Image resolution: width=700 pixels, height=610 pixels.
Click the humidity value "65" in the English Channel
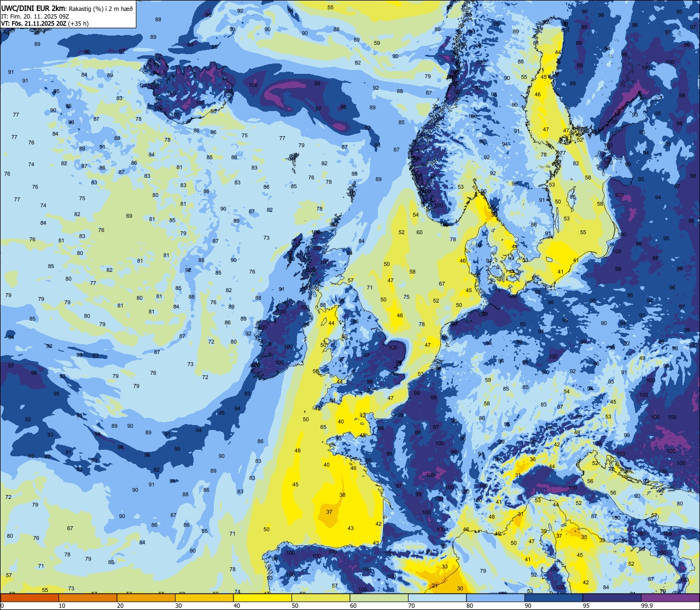pyautogui.click(x=323, y=427)
